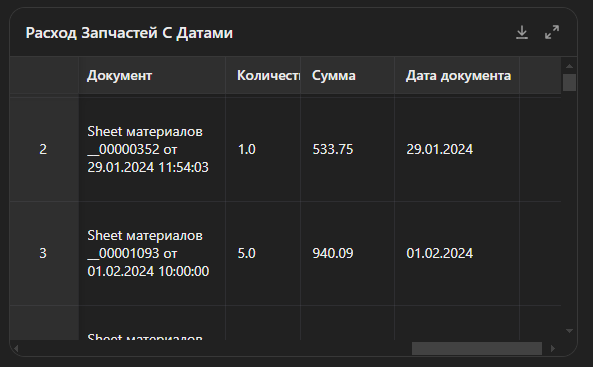Select row number 2 index cell
The height and width of the screenshot is (367, 593).
point(44,149)
